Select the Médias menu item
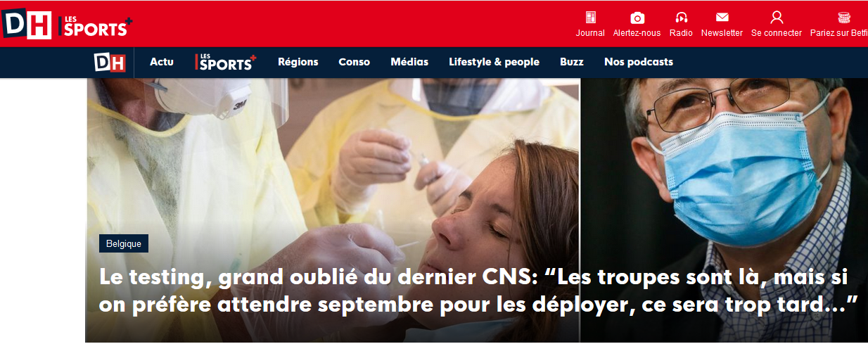Screen dimensions: 868x344 [x=409, y=62]
